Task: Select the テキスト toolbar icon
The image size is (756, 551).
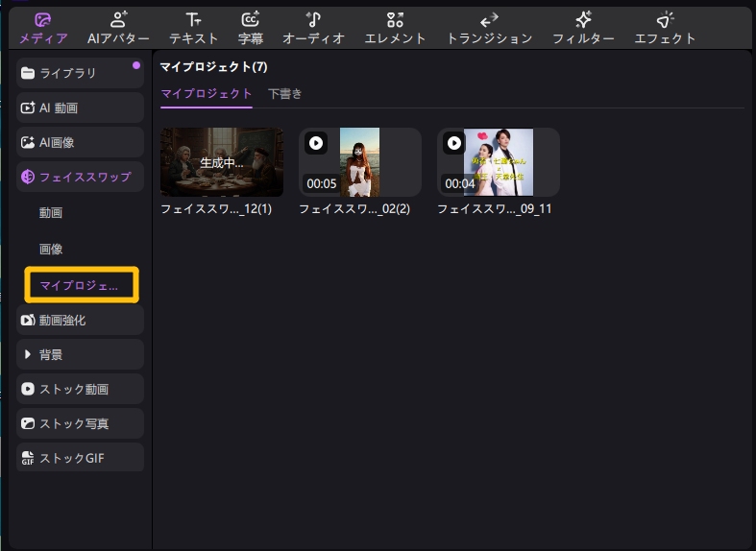Action: coord(194,20)
